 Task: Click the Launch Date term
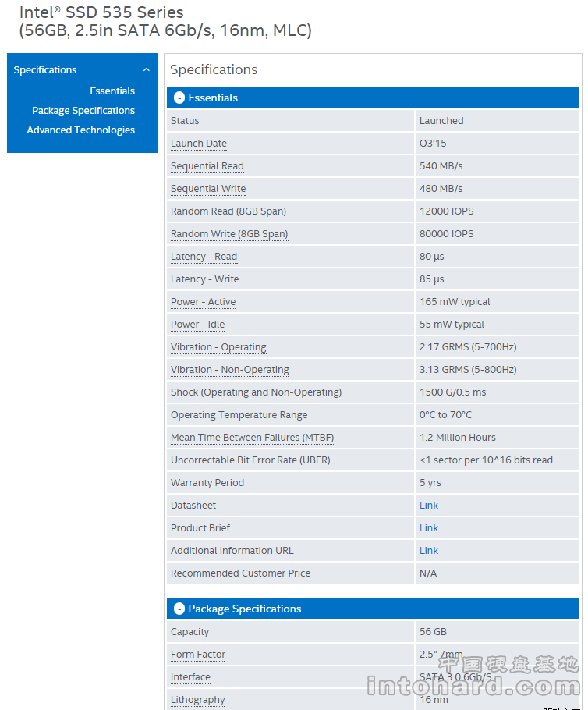[x=199, y=143]
